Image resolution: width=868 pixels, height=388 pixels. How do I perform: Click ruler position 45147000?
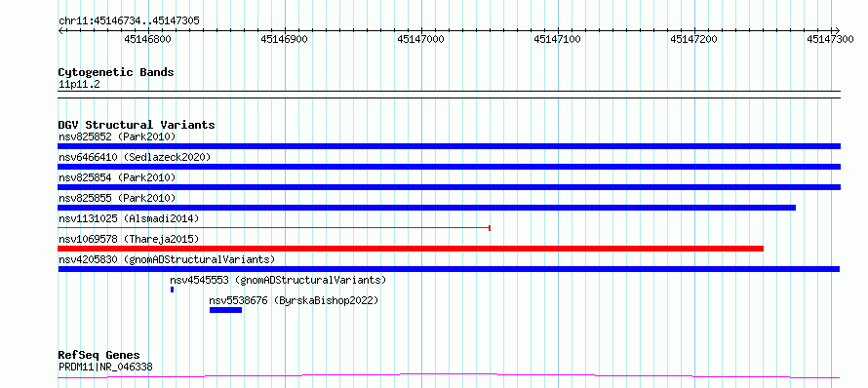[x=420, y=39]
